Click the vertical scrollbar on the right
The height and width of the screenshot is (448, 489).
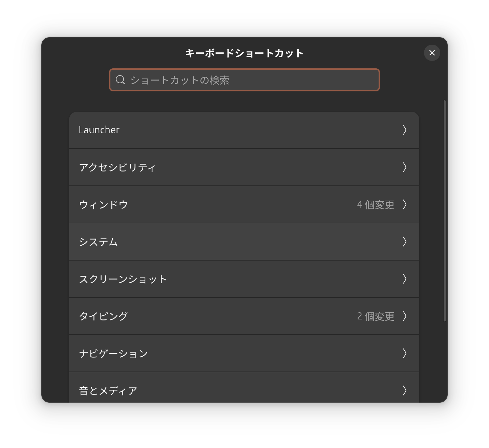coord(444,210)
